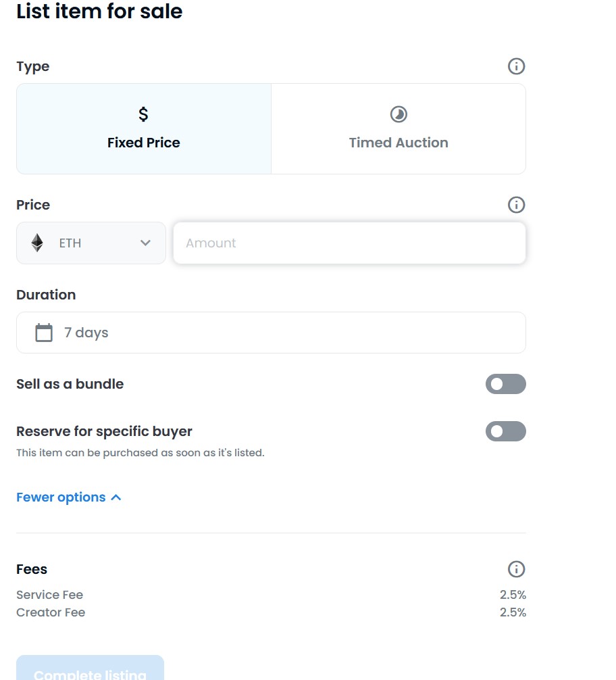This screenshot has width=616, height=680.
Task: Click the Ethereum diamond logo
Action: [x=37, y=243]
